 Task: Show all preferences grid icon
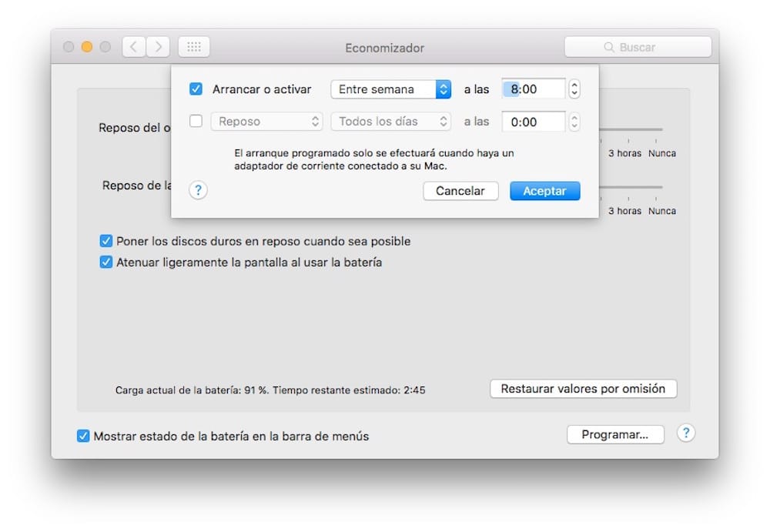tap(194, 47)
